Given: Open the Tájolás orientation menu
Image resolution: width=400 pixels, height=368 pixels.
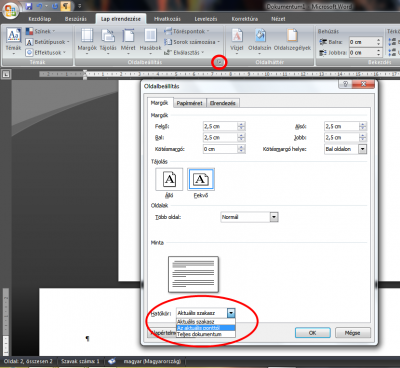Looking at the screenshot, I should pyautogui.click(x=108, y=41).
